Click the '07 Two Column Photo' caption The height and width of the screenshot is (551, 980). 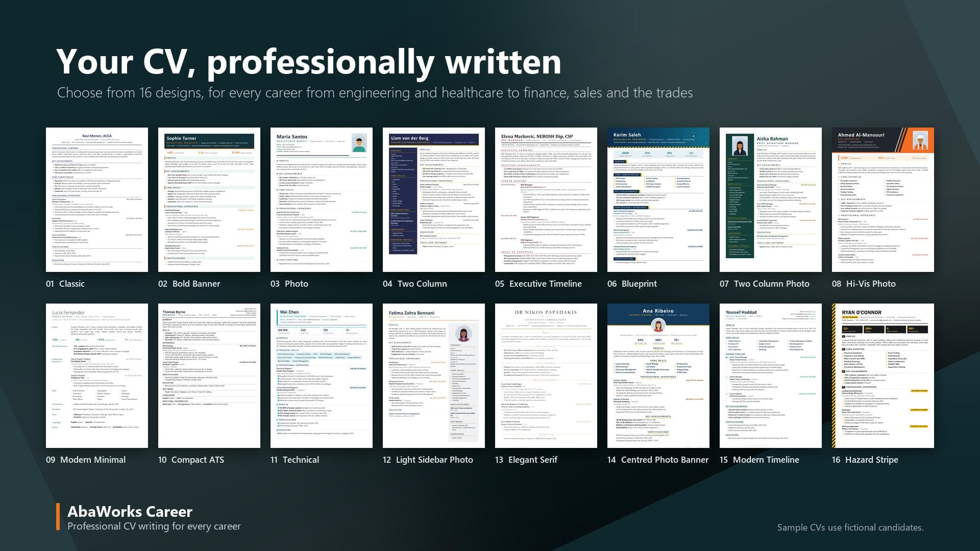point(765,284)
